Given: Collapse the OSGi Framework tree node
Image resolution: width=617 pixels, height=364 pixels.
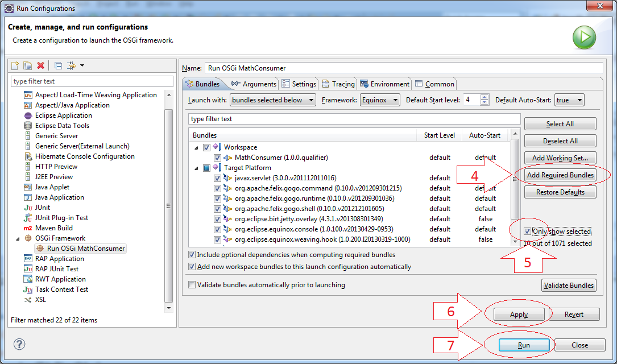Looking at the screenshot, I should (x=18, y=238).
